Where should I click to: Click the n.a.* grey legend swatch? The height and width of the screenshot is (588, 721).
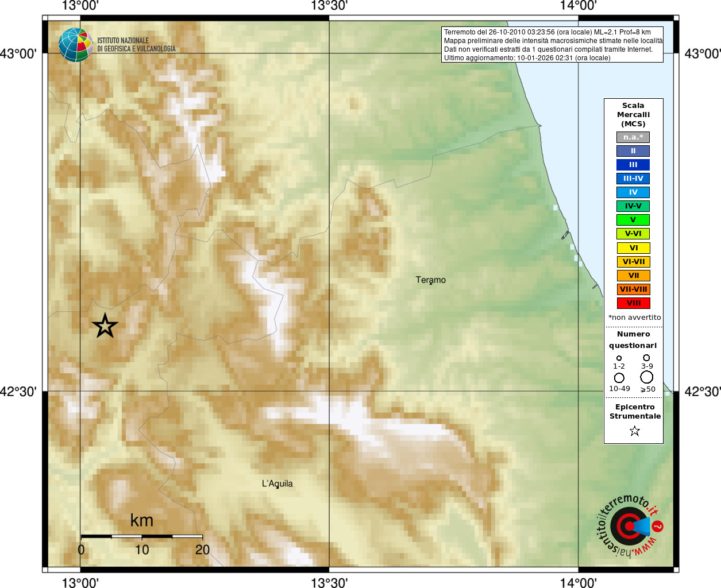633,137
